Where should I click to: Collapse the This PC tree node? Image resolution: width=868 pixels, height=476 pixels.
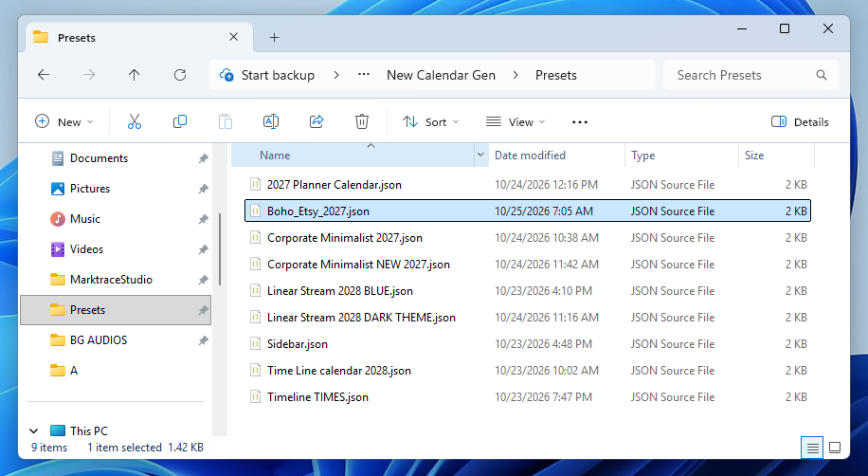(34, 430)
